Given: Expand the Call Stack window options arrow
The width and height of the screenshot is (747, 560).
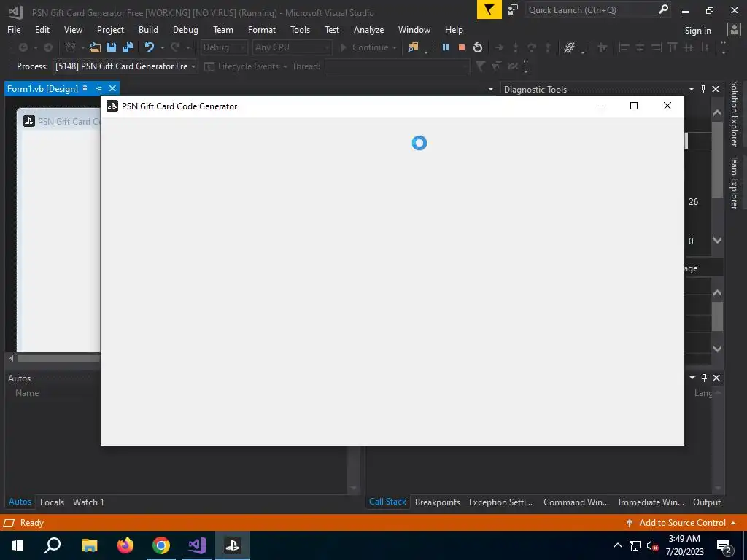Looking at the screenshot, I should [692, 378].
